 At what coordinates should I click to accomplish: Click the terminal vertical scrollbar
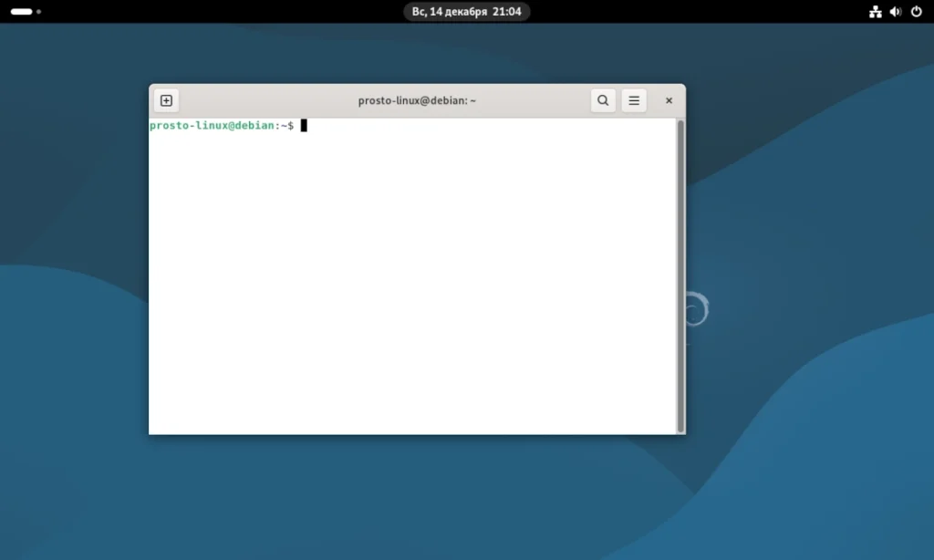pyautogui.click(x=680, y=276)
